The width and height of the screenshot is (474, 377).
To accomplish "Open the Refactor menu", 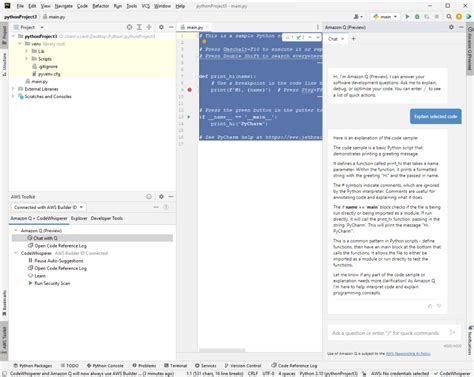I will [101, 6].
